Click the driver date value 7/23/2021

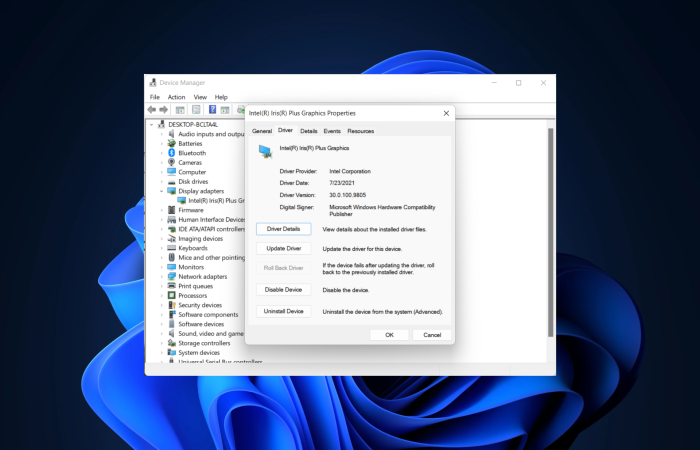pyautogui.click(x=342, y=183)
